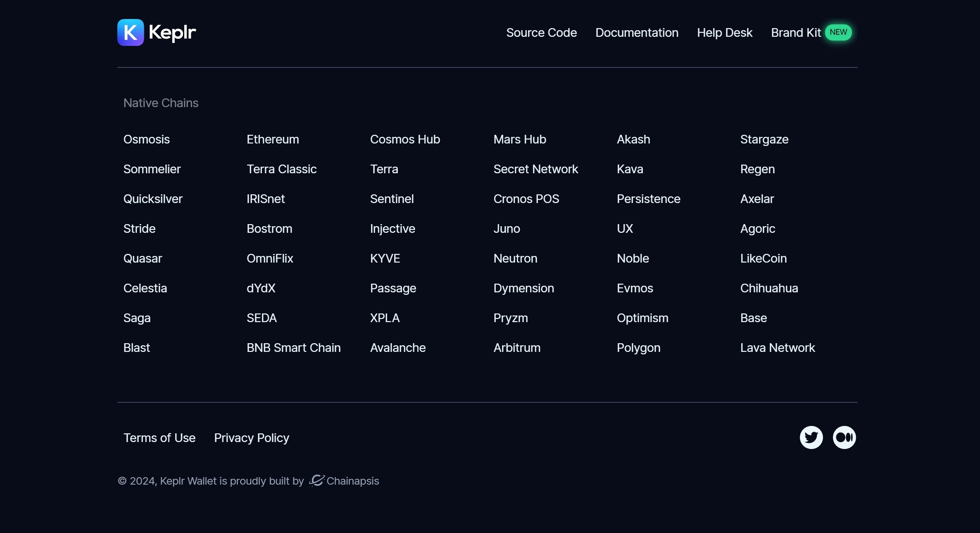Open the Medium social icon
This screenshot has width=980, height=533.
[844, 437]
